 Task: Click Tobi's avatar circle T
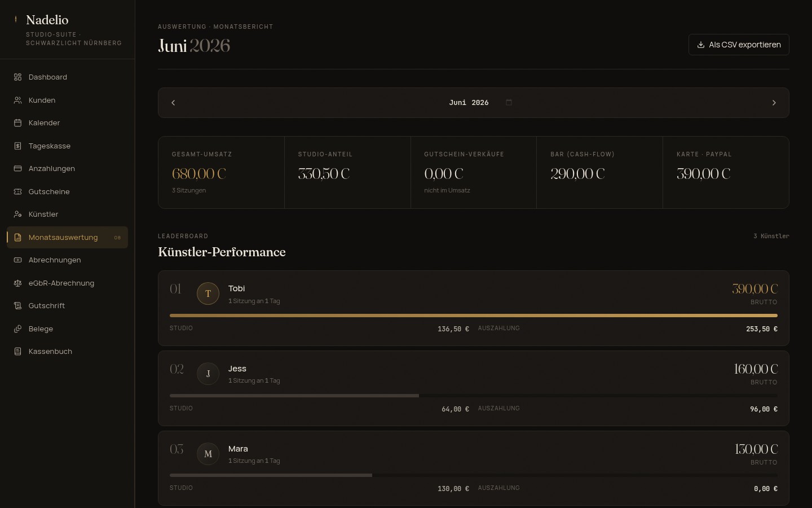pos(208,294)
